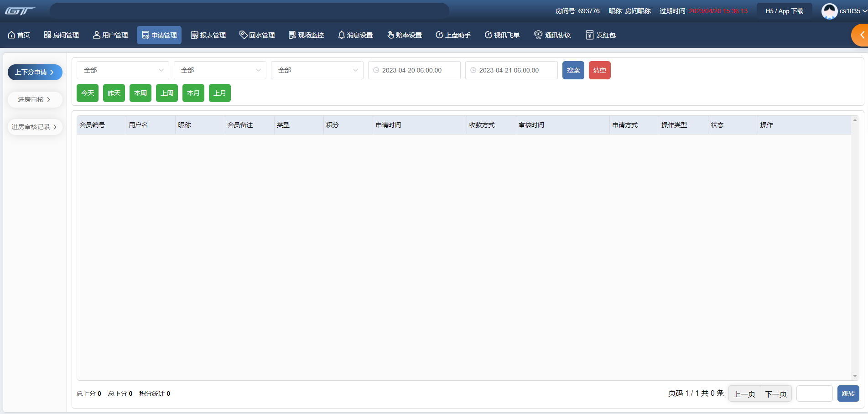868x414 pixels.
Task: Filter by 本周 this week
Action: click(x=140, y=93)
